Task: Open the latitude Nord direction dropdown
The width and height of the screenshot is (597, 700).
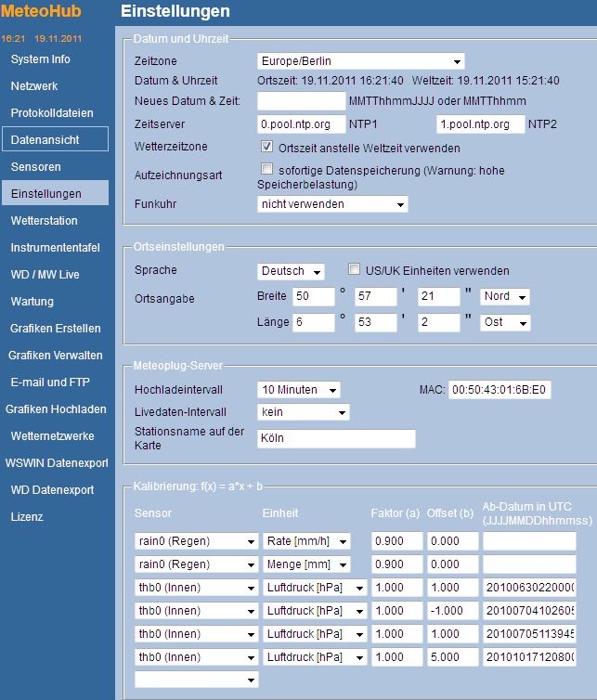Action: pos(505,297)
